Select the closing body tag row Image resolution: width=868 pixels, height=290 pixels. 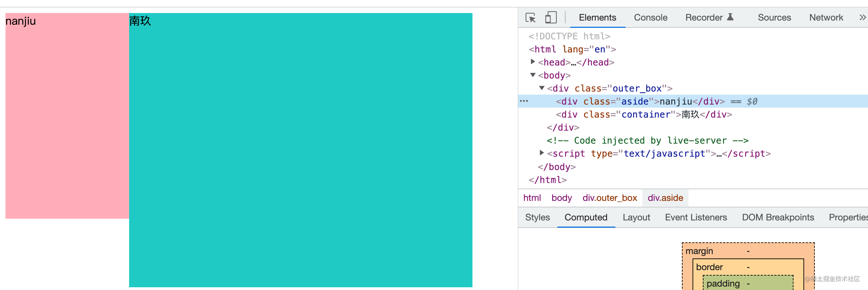pos(693,167)
